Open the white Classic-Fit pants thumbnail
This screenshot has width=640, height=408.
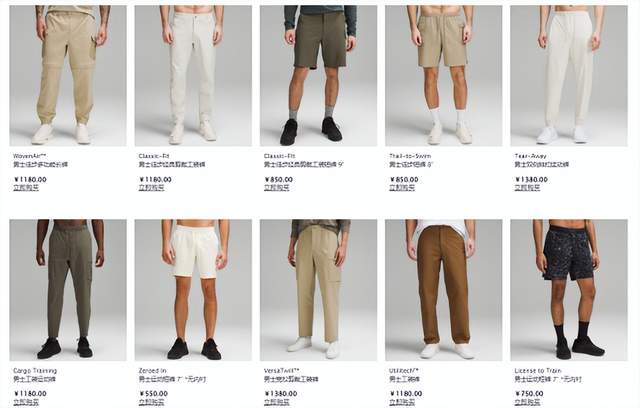tap(193, 75)
